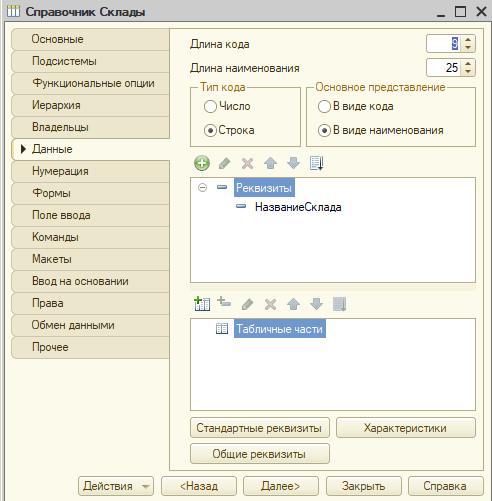This screenshot has width=492, height=501.
Task: Maximize the Справочник Склады window
Action: coord(461,12)
